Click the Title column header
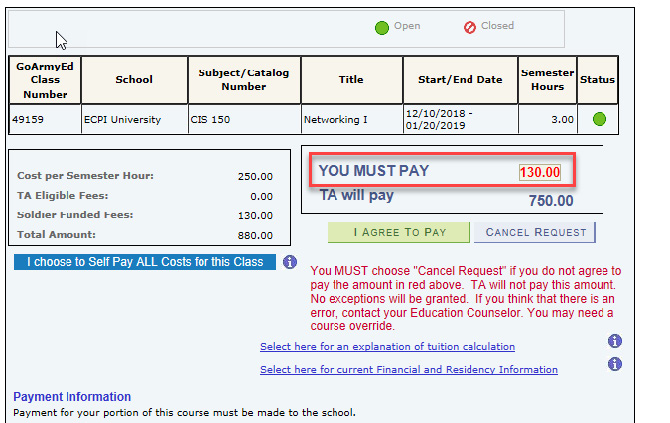 click(351, 79)
